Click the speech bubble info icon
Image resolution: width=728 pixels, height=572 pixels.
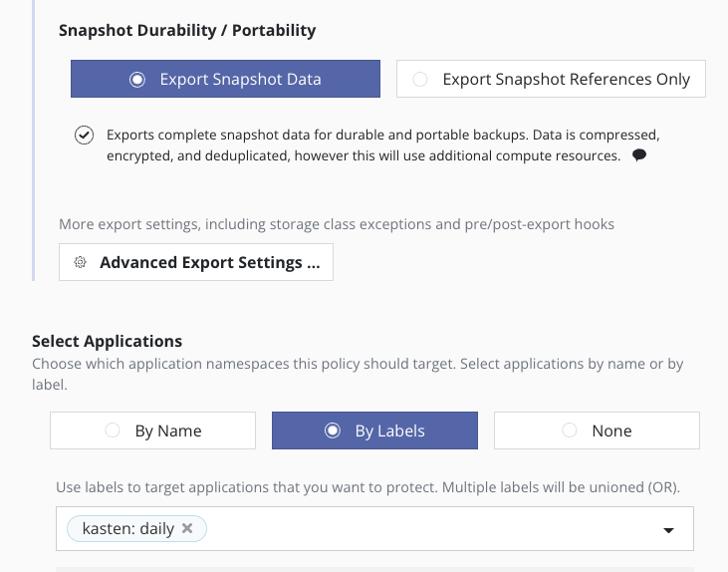click(639, 155)
